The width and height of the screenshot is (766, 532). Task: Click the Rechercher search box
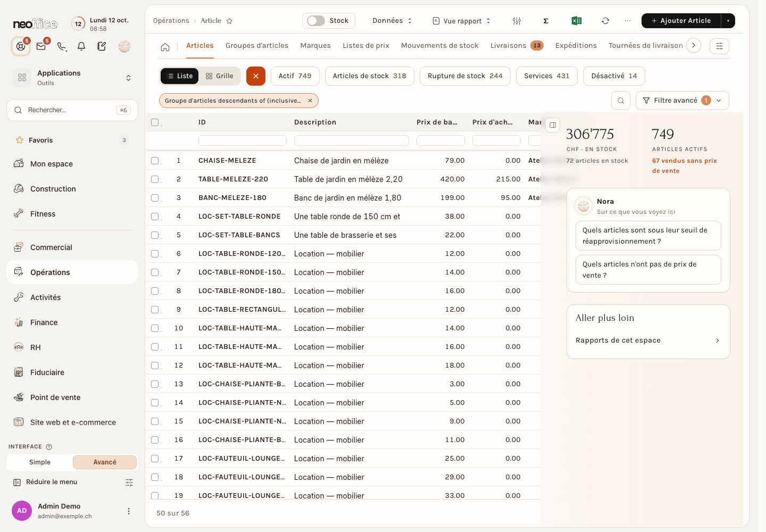[x=72, y=110]
